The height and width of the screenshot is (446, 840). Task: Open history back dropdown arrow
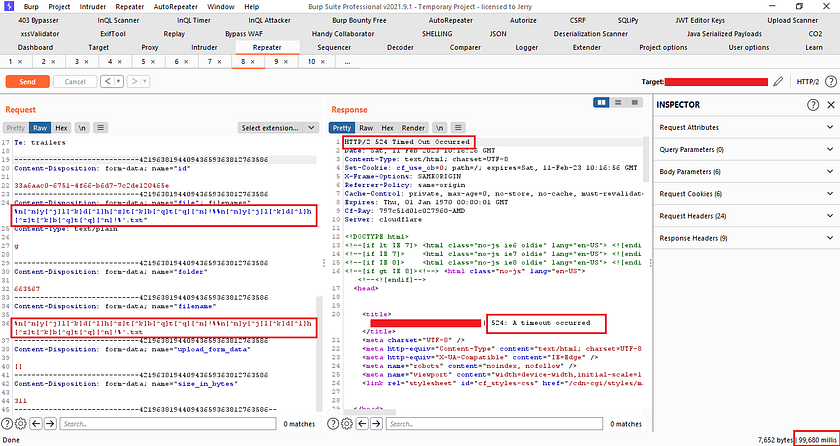tap(118, 82)
